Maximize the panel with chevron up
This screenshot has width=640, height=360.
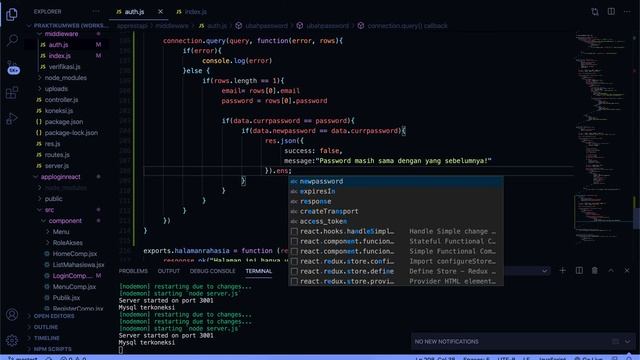611,270
